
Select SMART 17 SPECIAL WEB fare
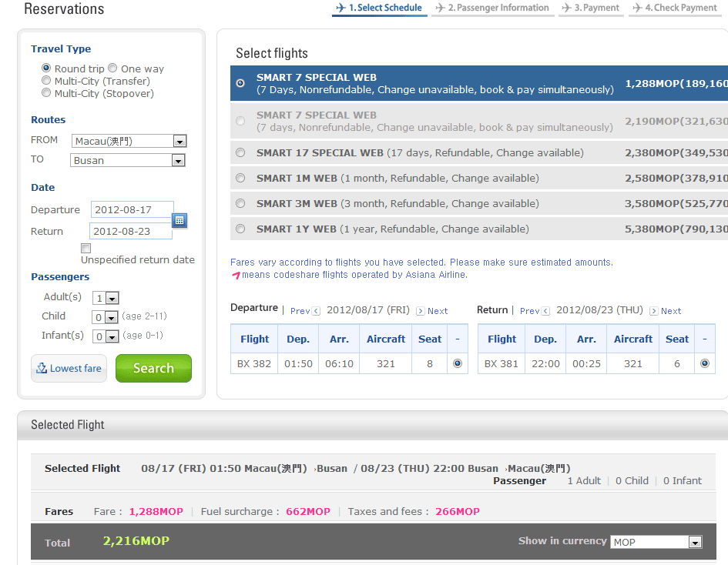coord(240,152)
